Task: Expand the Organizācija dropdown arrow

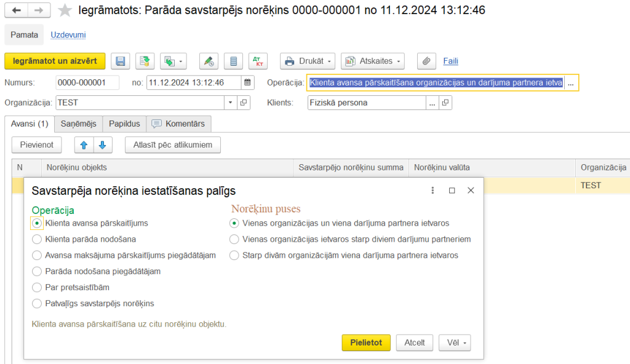Action: tap(230, 103)
